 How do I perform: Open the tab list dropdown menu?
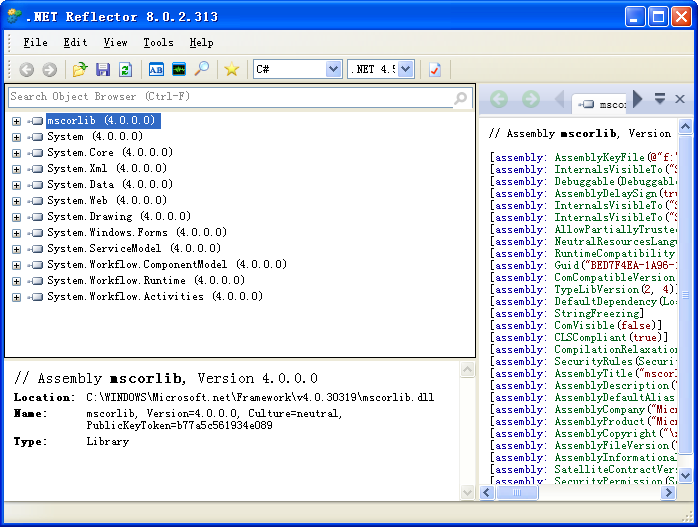(660, 99)
